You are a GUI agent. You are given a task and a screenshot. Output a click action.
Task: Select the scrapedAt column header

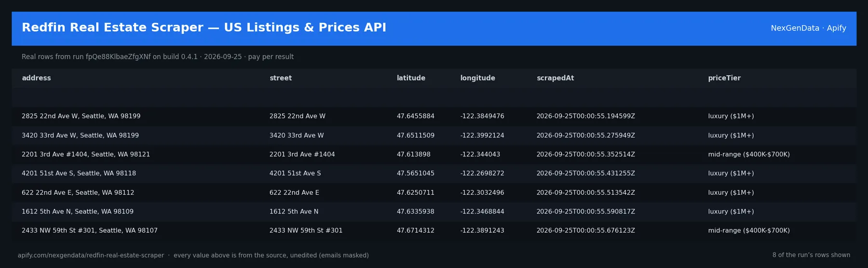(555, 78)
